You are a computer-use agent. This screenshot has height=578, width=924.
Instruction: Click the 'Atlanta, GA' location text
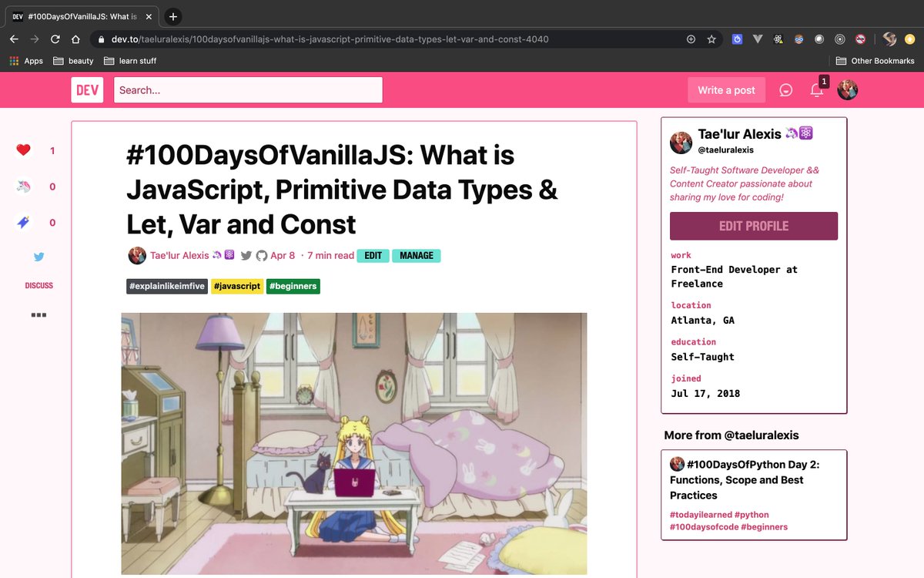702,320
